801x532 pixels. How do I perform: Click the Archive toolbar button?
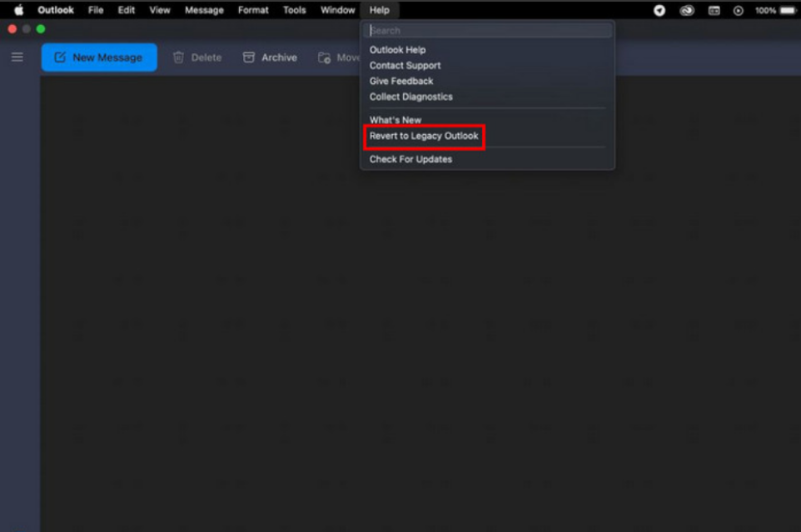pyautogui.click(x=270, y=57)
